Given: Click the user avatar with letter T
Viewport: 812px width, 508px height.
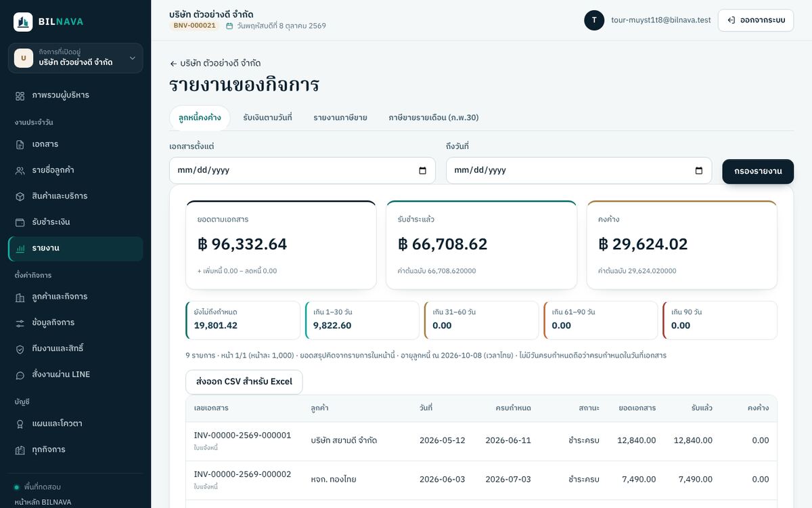Looking at the screenshot, I should pyautogui.click(x=594, y=20).
